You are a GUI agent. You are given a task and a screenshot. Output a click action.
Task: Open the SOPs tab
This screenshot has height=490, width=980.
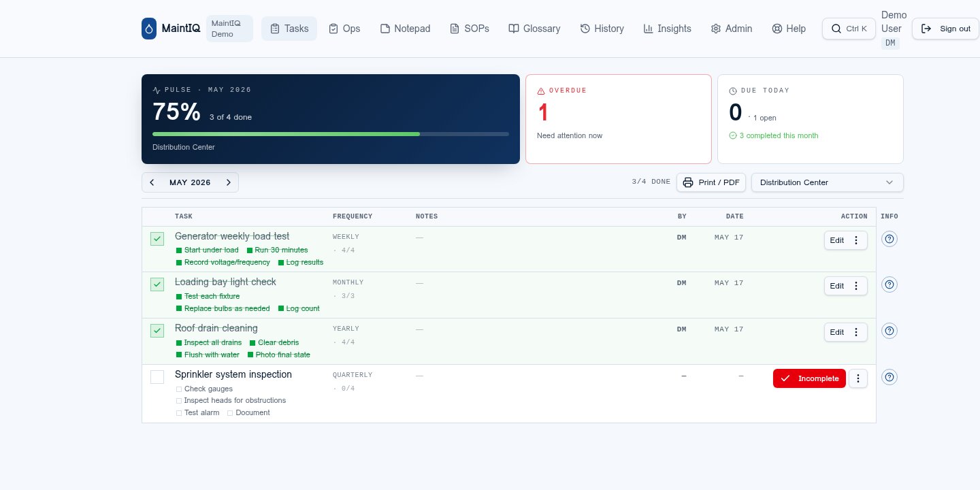[x=470, y=29]
